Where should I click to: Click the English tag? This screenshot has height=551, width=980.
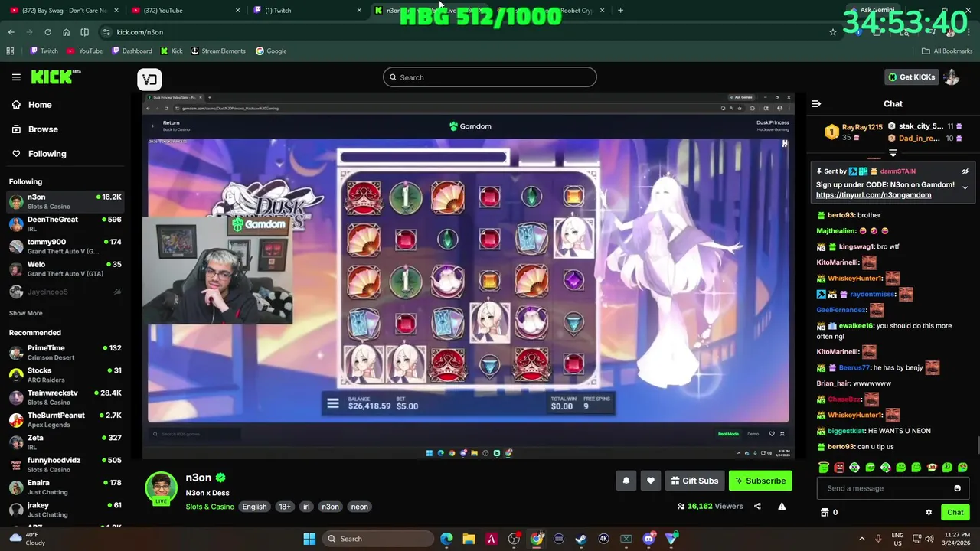(x=254, y=507)
